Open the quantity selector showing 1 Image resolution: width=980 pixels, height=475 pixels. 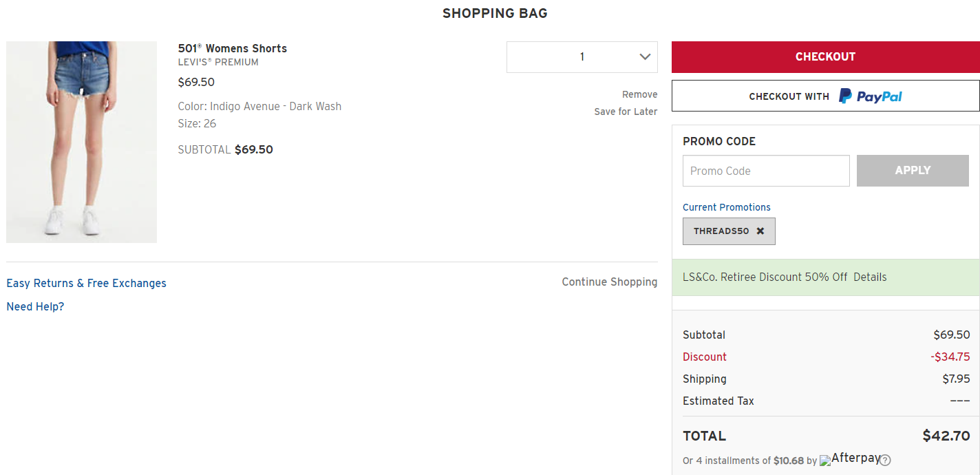582,57
